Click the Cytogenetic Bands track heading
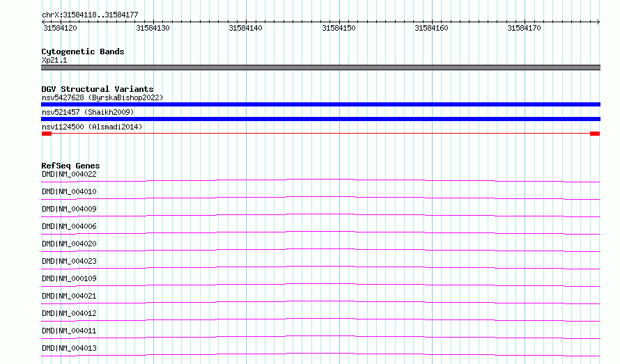The width and height of the screenshot is (620, 364). pyautogui.click(x=83, y=52)
